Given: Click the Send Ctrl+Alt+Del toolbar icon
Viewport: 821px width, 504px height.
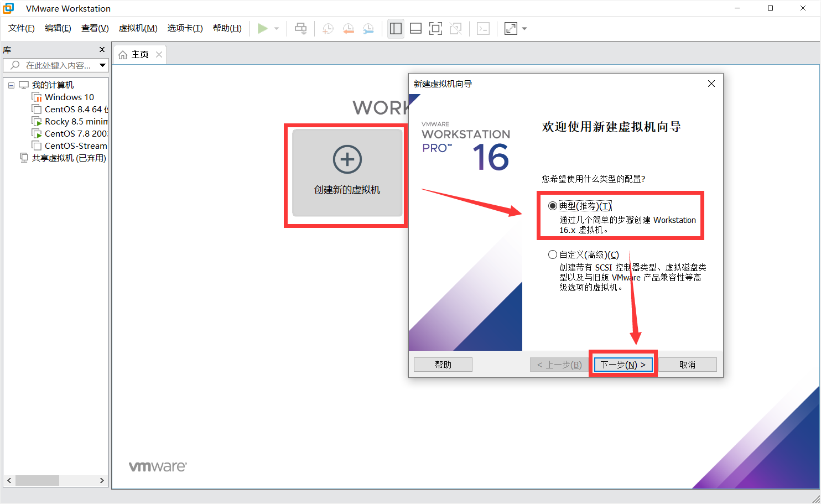Looking at the screenshot, I should [300, 28].
